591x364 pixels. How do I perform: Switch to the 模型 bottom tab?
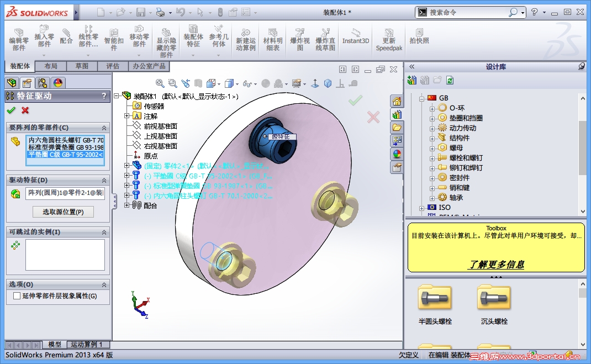(55, 345)
